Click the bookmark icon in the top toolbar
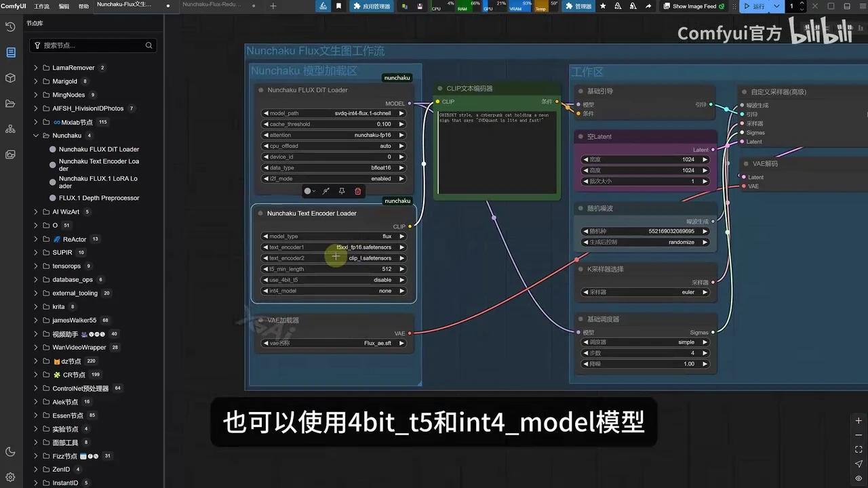 (x=337, y=6)
